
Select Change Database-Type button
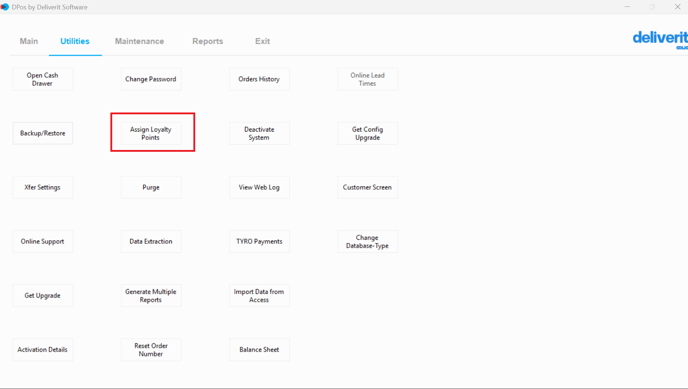tap(368, 242)
